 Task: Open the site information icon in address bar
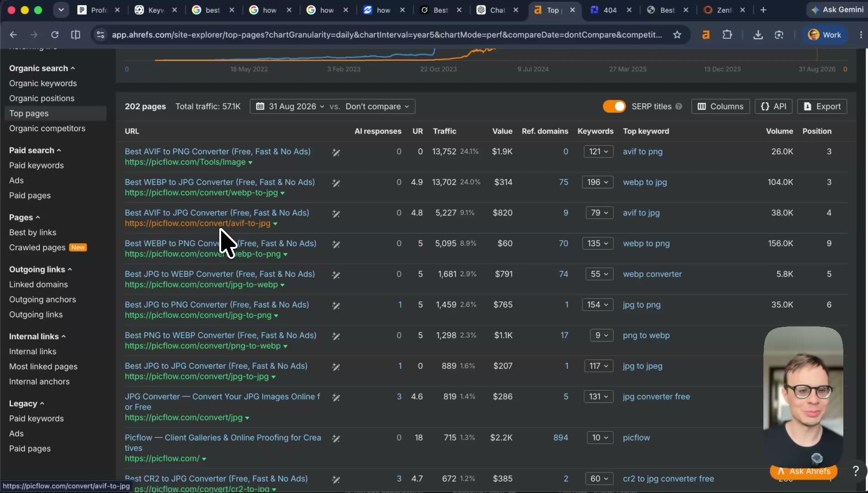(x=101, y=35)
